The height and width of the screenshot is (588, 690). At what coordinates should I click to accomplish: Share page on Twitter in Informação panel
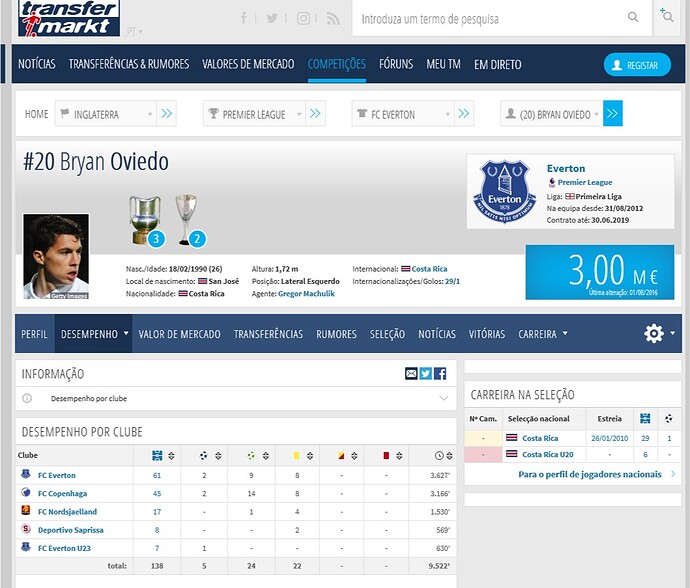[x=426, y=374]
